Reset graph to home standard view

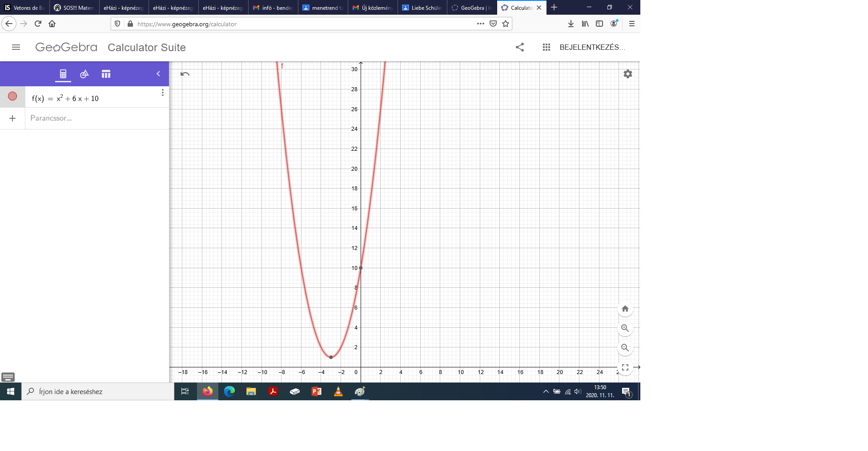625,309
